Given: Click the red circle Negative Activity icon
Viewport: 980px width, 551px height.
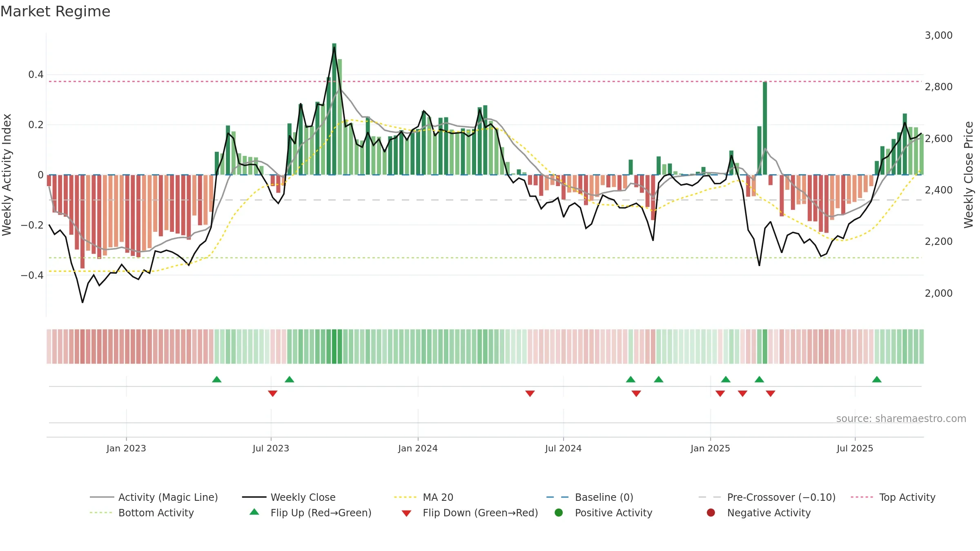Looking at the screenshot, I should 711,513.
